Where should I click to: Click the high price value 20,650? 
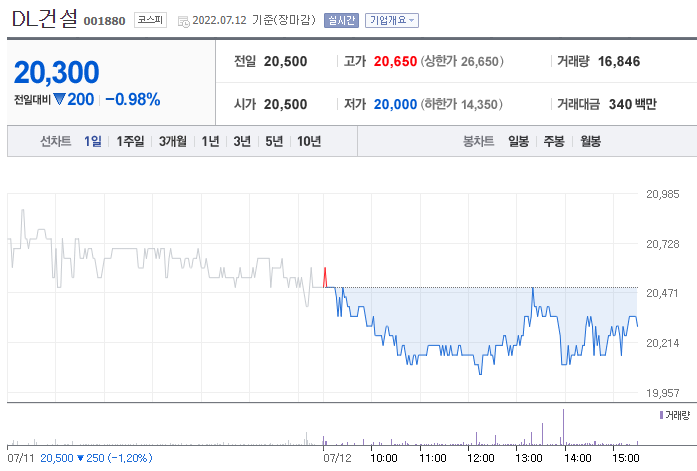[395, 61]
